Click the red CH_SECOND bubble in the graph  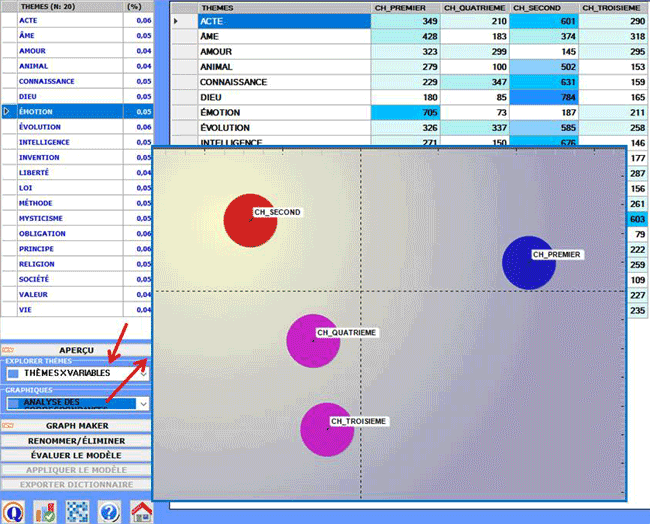(x=250, y=219)
